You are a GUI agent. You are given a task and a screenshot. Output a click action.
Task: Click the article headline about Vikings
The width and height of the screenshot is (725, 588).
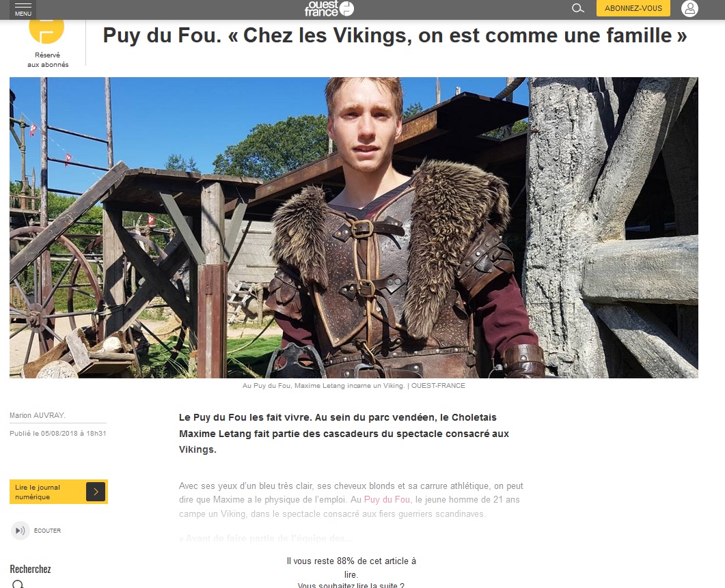[395, 36]
